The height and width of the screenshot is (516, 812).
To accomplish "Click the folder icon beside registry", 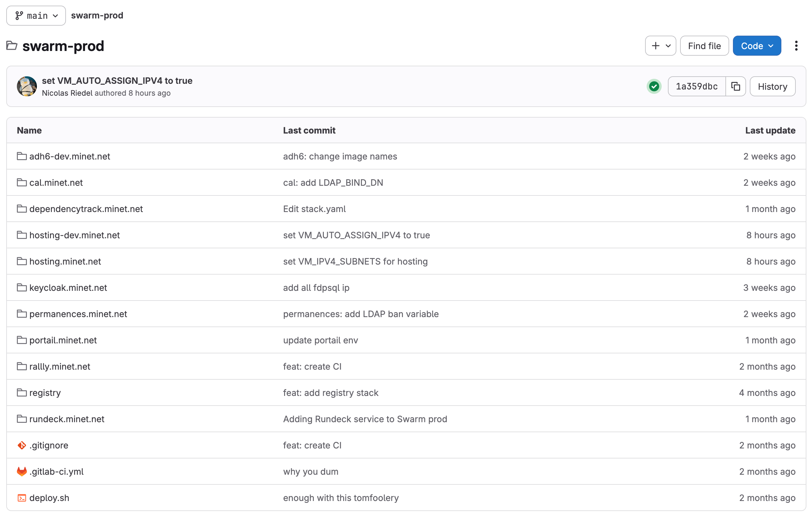I will 22,392.
